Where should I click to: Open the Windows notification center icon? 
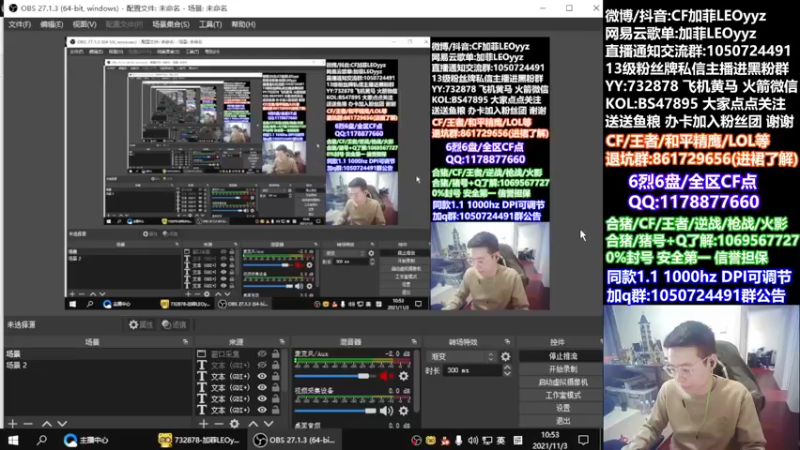(583, 440)
